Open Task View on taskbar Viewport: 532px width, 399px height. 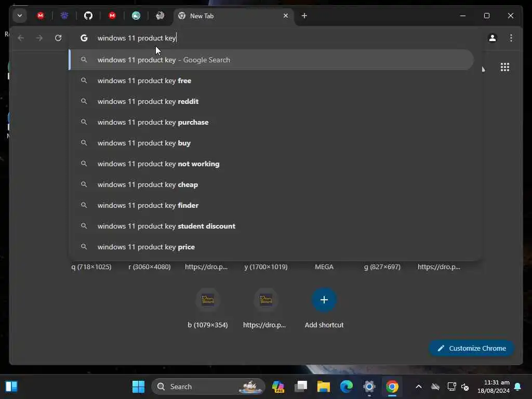coord(301,387)
